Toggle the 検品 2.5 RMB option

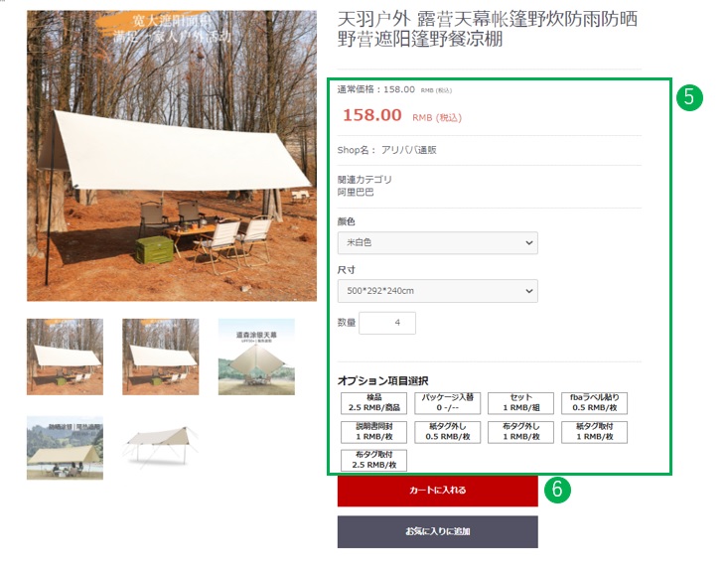pyautogui.click(x=373, y=403)
